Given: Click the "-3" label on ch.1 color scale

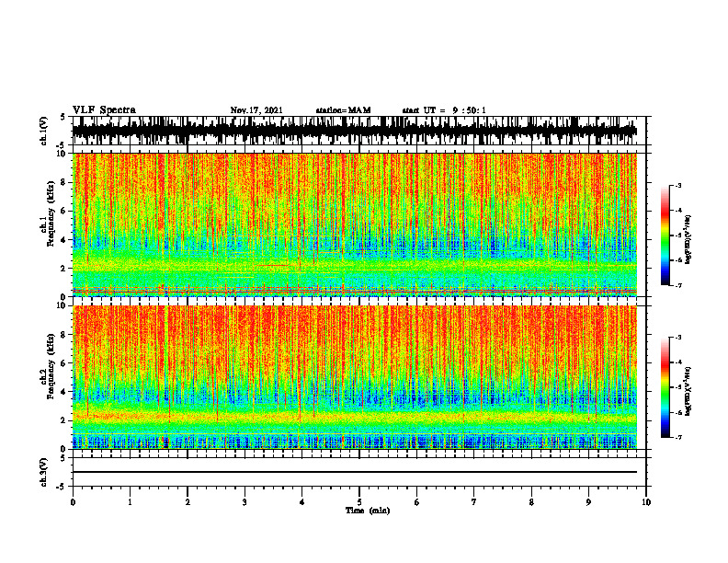Looking at the screenshot, I should [x=677, y=185].
